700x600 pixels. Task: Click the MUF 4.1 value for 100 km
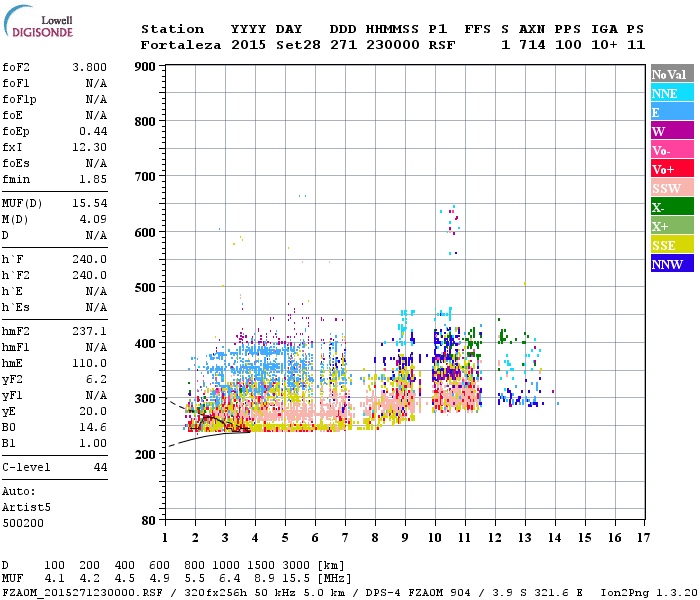54,579
